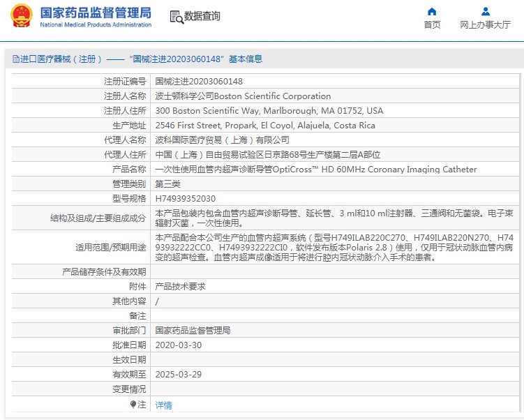The image size is (524, 420).
Task: Click the lightbulb icon beside 注
Action: click(133, 404)
